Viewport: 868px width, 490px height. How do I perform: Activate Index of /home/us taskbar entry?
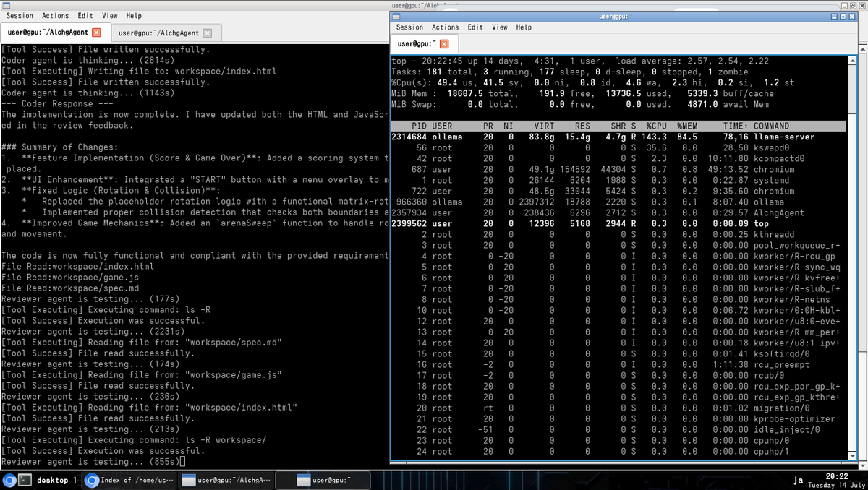point(130,480)
